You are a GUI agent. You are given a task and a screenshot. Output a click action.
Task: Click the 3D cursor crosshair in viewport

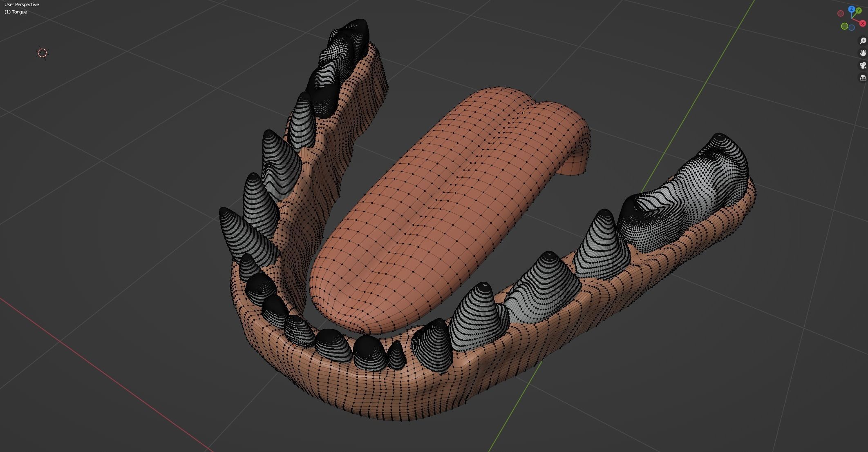click(x=43, y=53)
